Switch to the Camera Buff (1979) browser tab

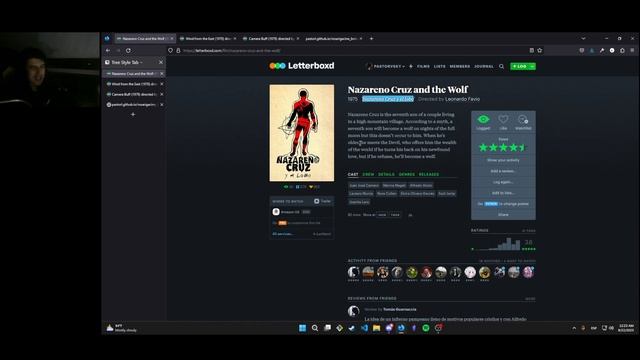(x=270, y=38)
